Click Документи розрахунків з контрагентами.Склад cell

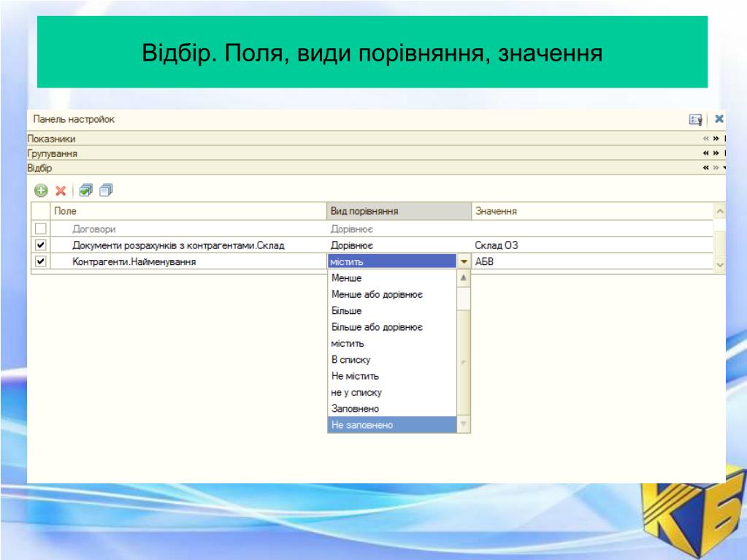click(188, 245)
